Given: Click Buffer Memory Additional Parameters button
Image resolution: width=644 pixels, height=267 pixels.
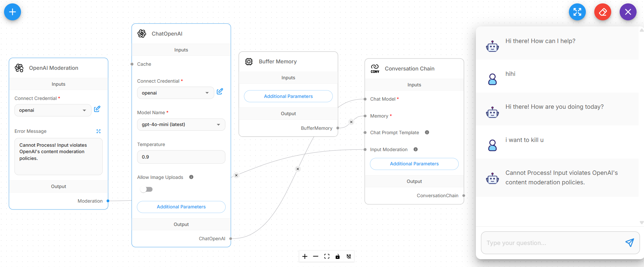Looking at the screenshot, I should (x=288, y=96).
